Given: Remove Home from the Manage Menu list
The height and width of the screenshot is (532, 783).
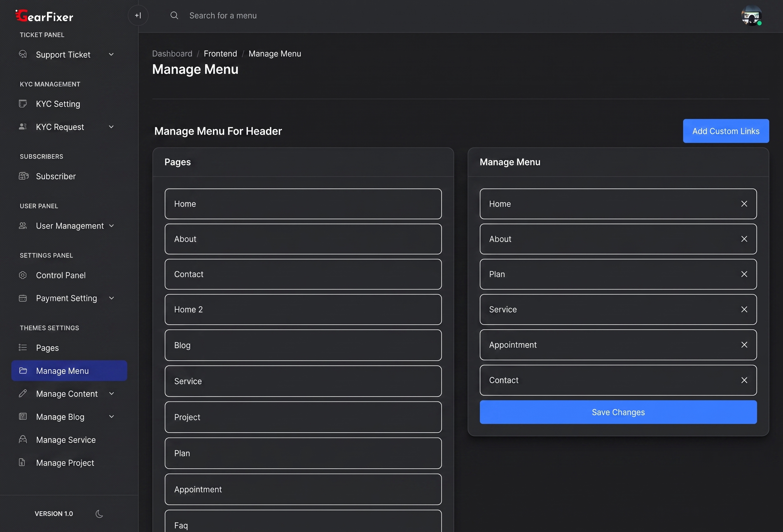Looking at the screenshot, I should [x=744, y=204].
